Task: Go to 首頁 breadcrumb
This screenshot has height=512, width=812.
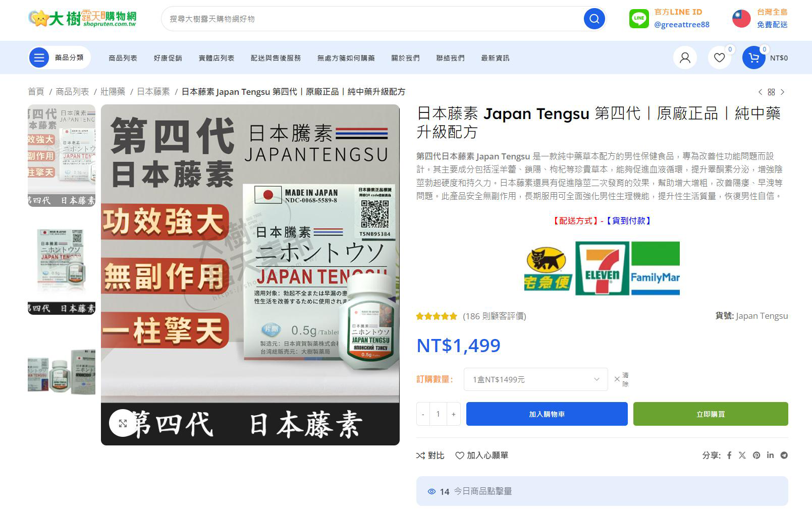Action: (36, 92)
